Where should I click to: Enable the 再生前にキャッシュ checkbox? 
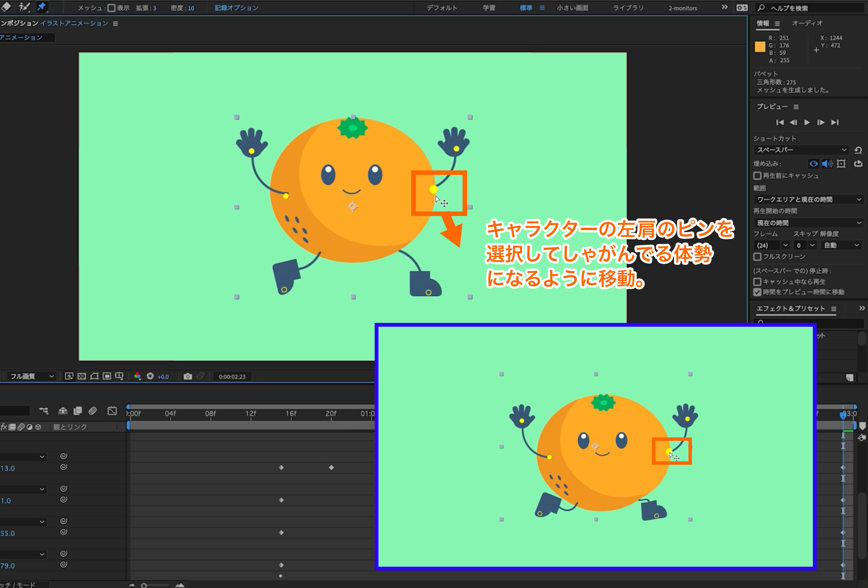pos(757,176)
